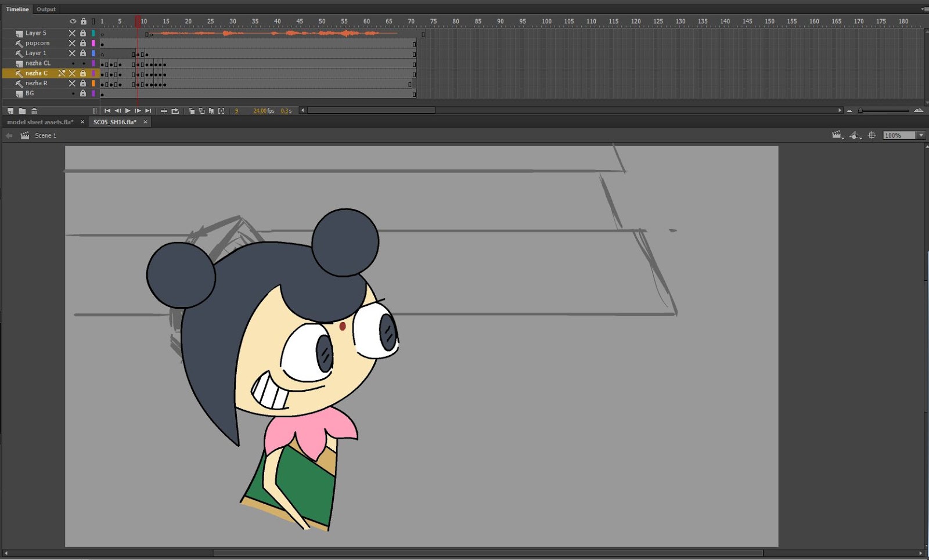Hide the nezha CL layer
This screenshot has height=560, width=929.
(73, 63)
